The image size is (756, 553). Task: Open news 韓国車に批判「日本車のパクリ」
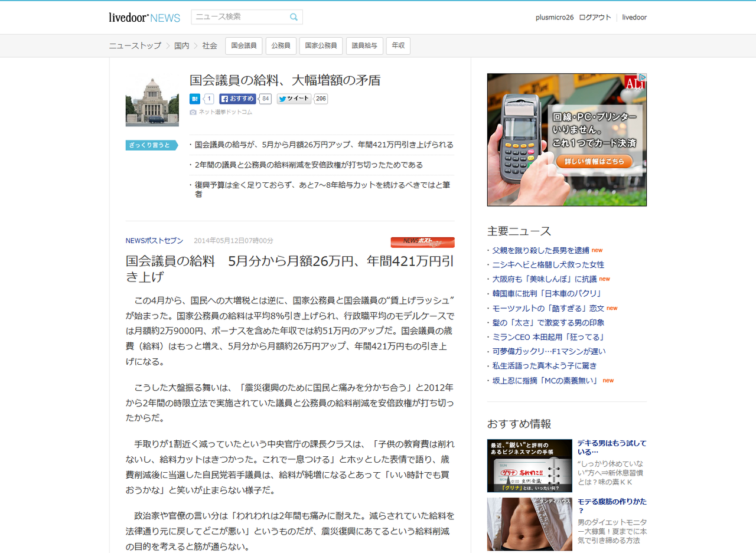point(546,293)
